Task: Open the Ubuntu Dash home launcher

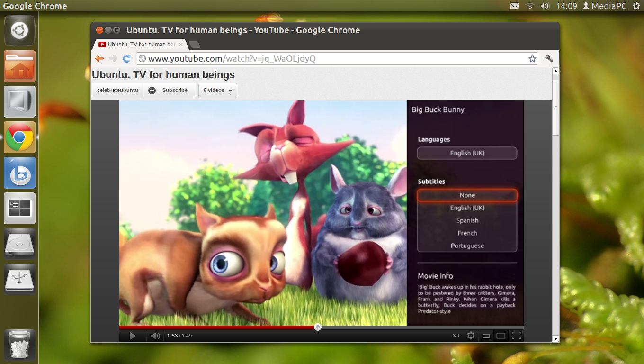Action: (19, 31)
